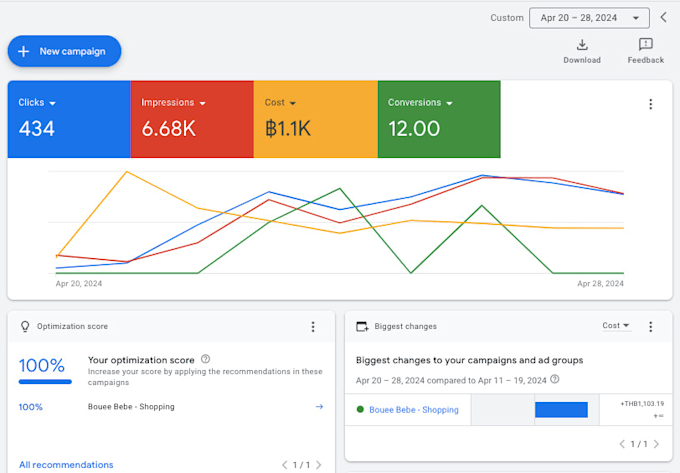680x473 pixels.
Task: Open Optimization score card three-dot menu
Action: click(x=313, y=326)
